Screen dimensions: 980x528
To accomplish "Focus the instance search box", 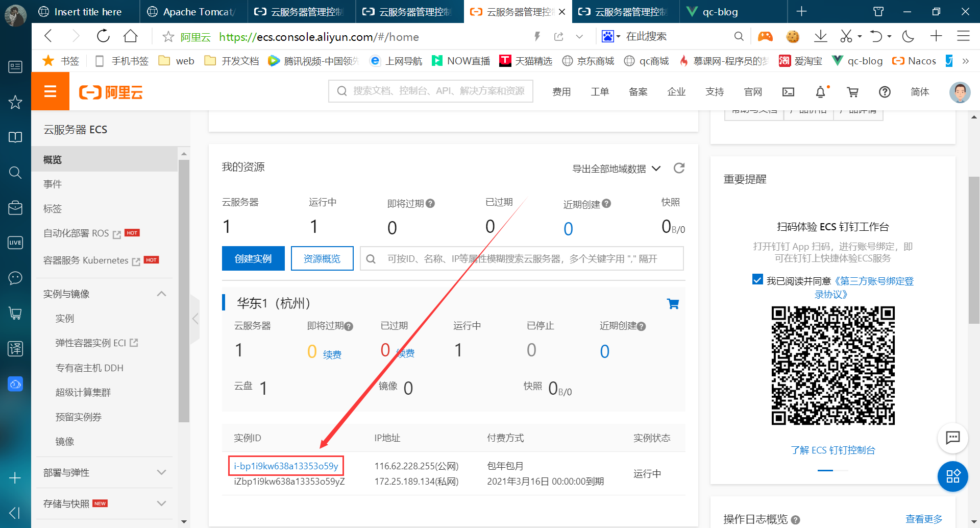I will click(522, 258).
